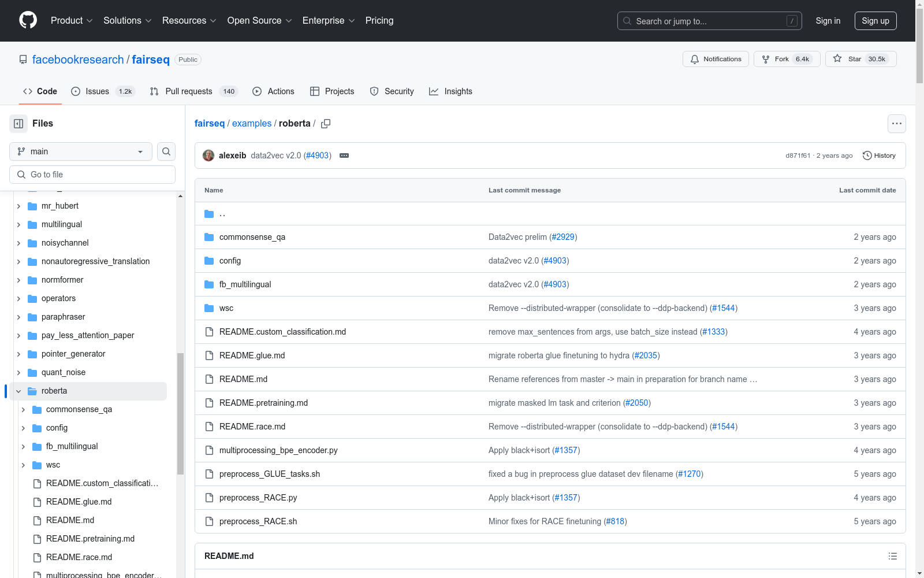The width and height of the screenshot is (924, 578).
Task: Open the README outline icon
Action: pos(893,556)
